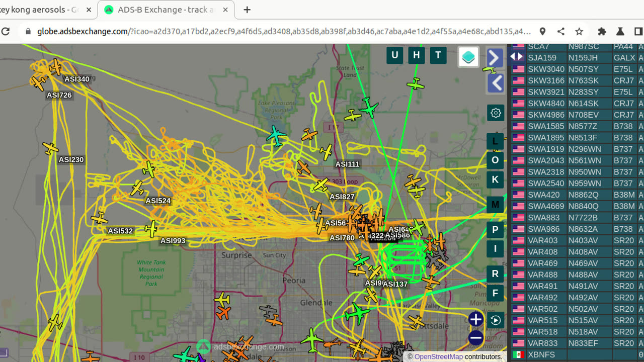644x362 pixels.
Task: Click the GALX type cell
Action: 624,58
